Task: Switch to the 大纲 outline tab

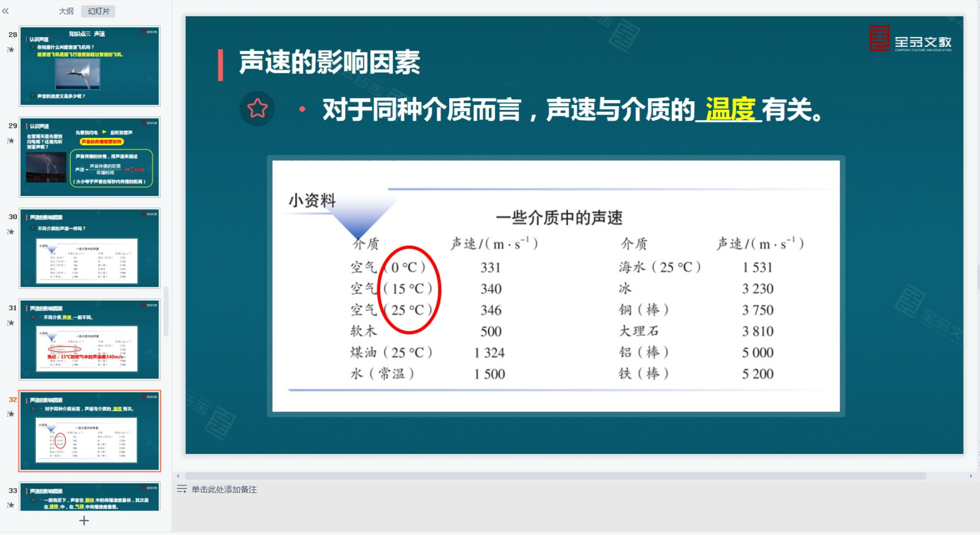Action: coord(66,11)
